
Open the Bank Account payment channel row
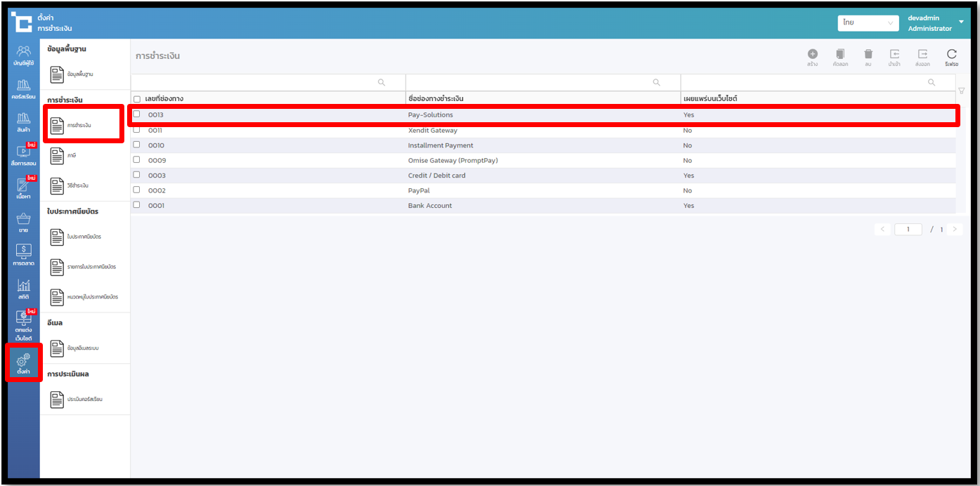tap(429, 206)
